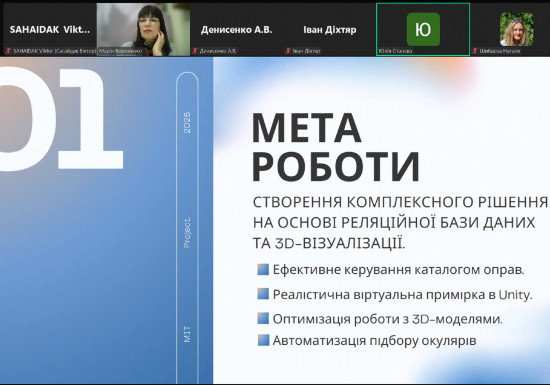This screenshot has height=385, width=550.
Task: Click muted microphone icon on the rightmost participant
Action: tap(475, 51)
